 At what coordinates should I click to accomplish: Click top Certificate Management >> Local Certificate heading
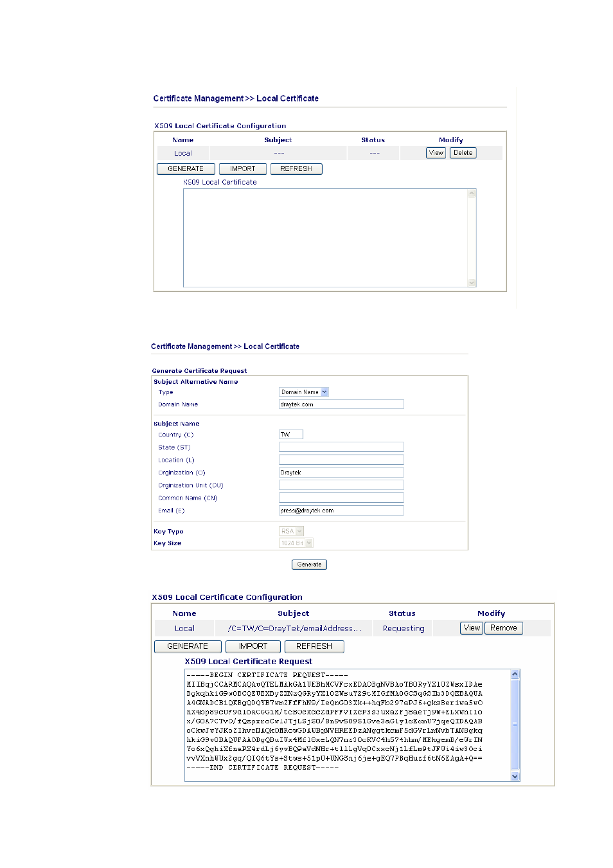[x=236, y=98]
